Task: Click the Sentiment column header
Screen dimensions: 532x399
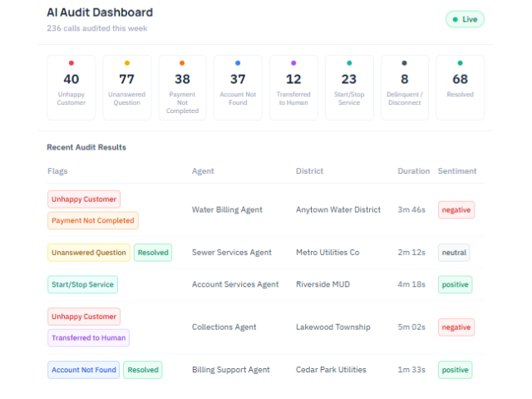Action: 457,171
